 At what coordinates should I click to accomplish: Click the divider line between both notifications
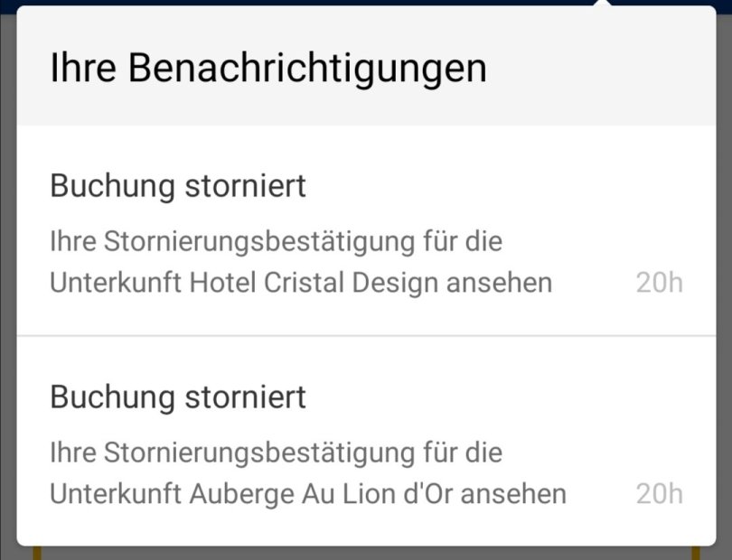point(366,336)
